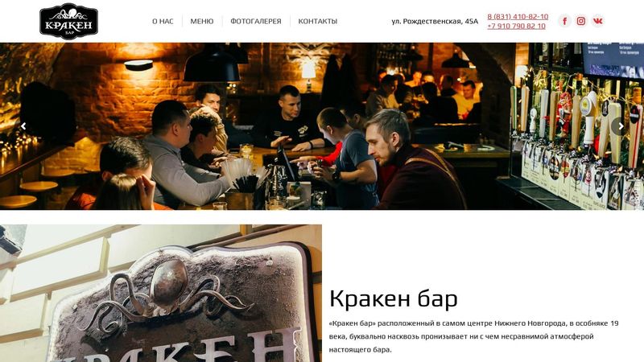Go to the МЕНЮ page

(x=202, y=22)
